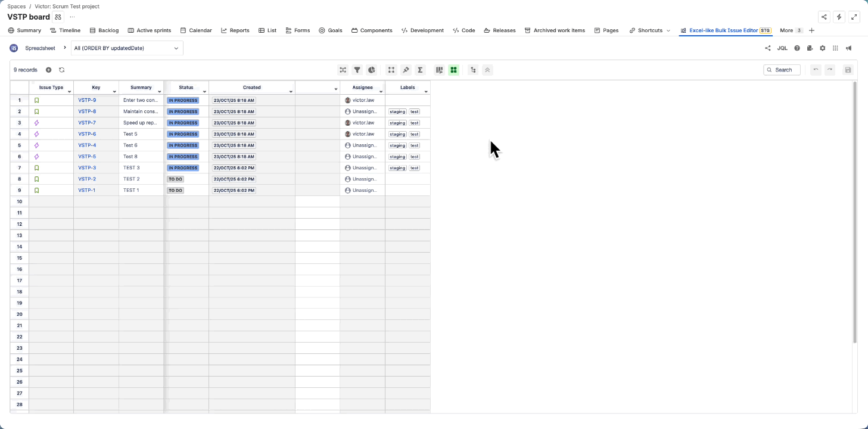Click the shuffle icon in the spreadsheet toolbar
Screen dimensions: 868x429
click(343, 70)
